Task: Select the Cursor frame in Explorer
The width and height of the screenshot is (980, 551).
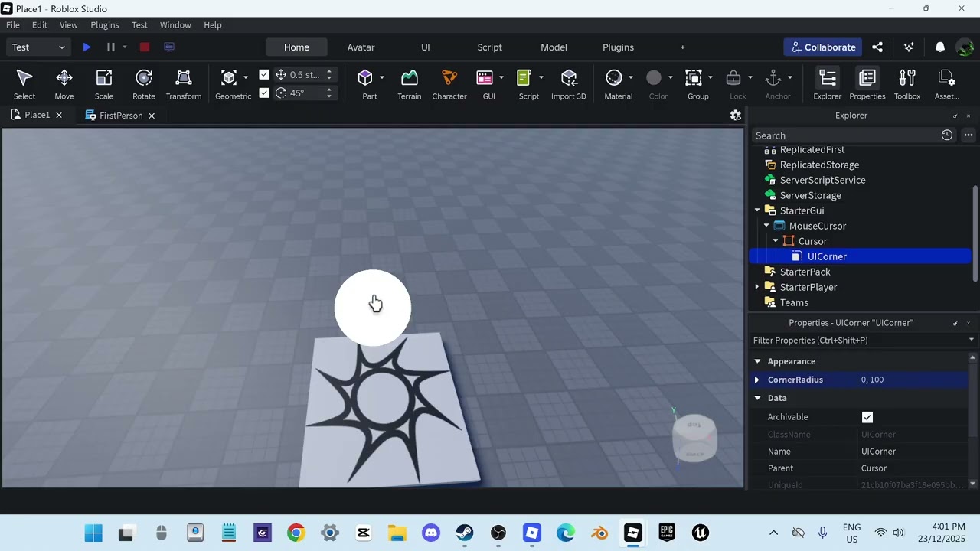Action: 812,241
